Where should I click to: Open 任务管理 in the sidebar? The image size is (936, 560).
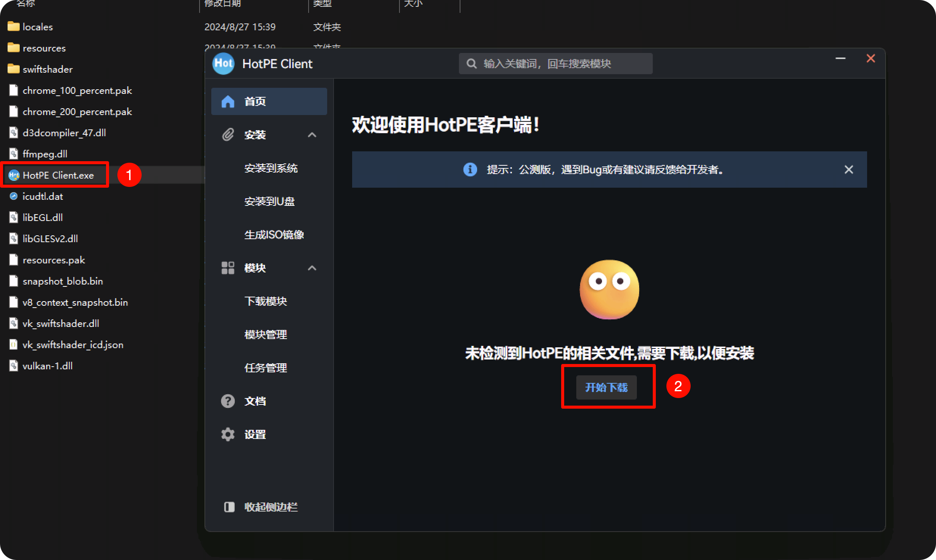pos(266,368)
